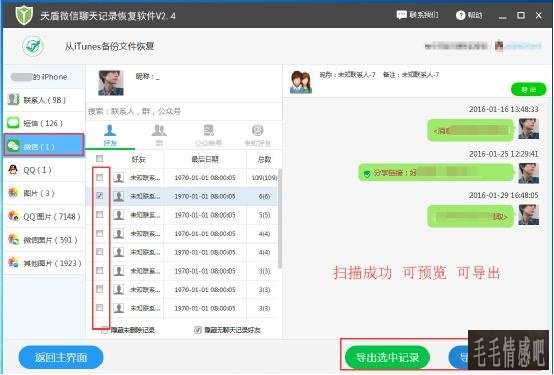The image size is (554, 375).
Task: Open the 图片 (3) pictures icon in sidebar
Action: 13,193
